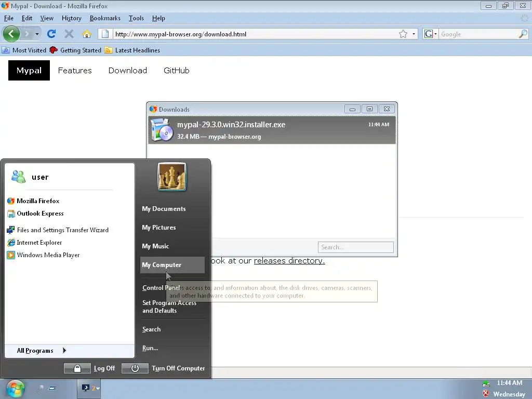Open the Features page link

(75, 70)
